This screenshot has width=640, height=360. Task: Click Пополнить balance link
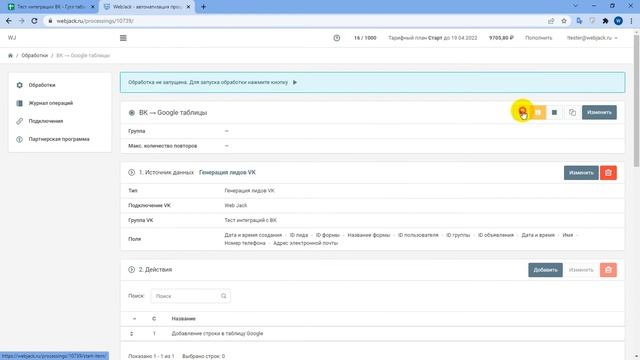[538, 38]
